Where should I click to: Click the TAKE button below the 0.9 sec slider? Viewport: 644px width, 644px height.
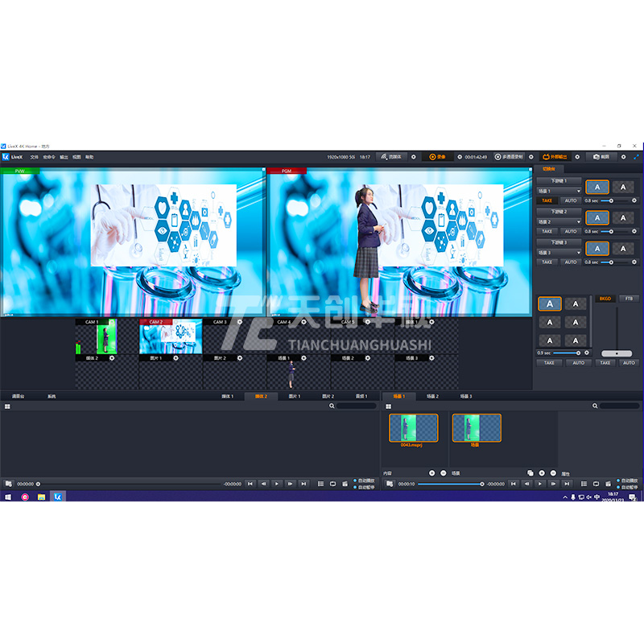[x=549, y=363]
